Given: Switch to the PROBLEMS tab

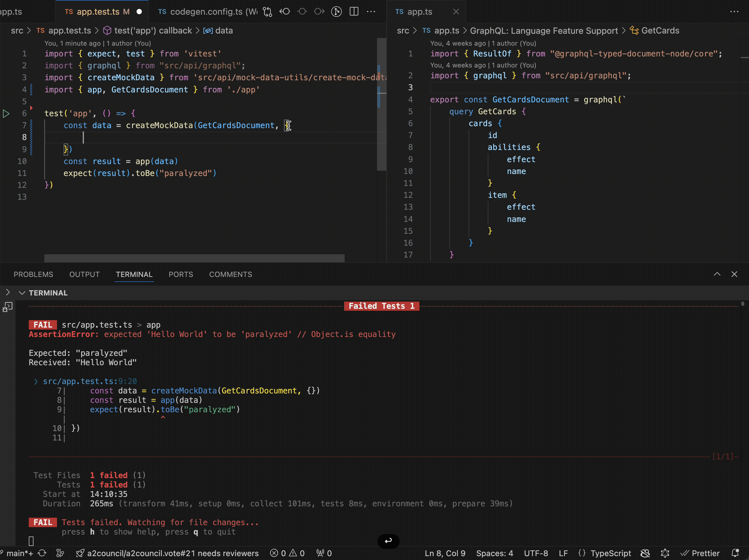Looking at the screenshot, I should [33, 274].
